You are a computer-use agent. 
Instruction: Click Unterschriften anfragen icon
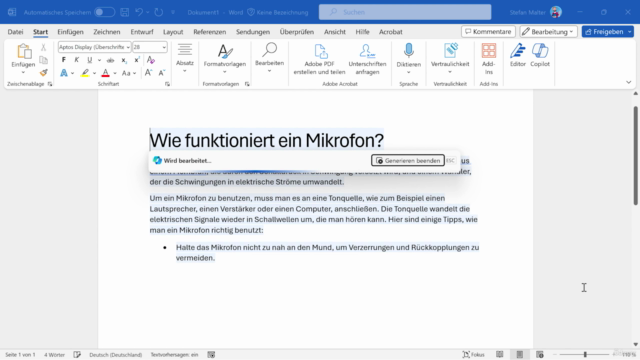click(x=367, y=60)
